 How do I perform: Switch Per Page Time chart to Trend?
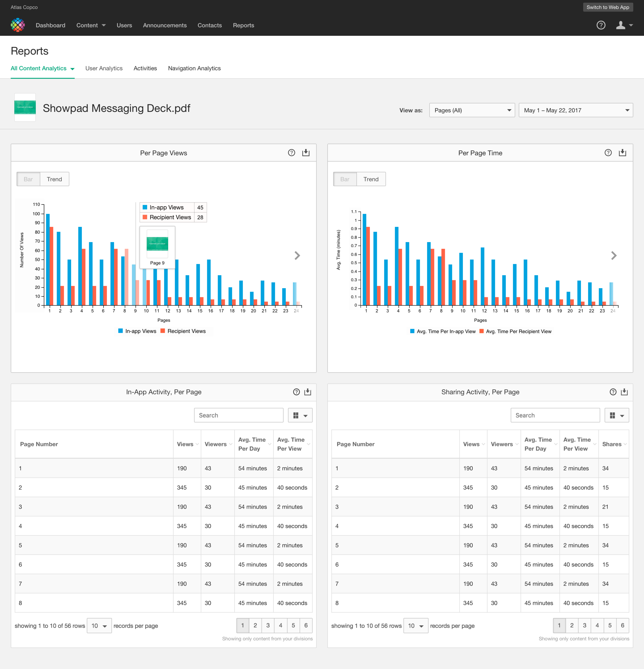point(371,179)
